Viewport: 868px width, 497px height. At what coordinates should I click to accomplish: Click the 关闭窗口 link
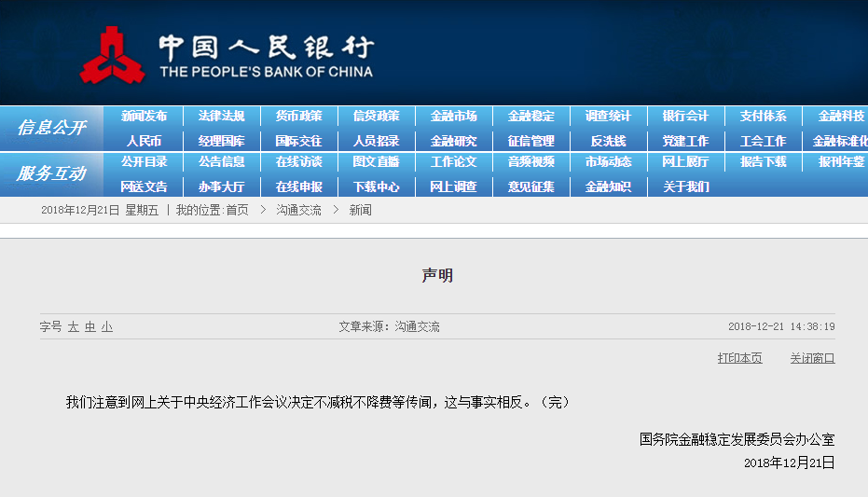(x=812, y=358)
